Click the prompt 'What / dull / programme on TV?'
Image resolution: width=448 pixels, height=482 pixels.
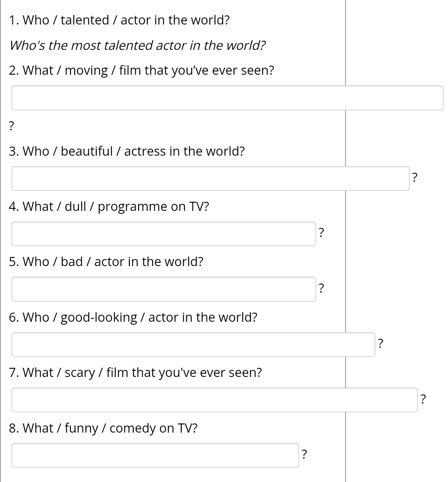(109, 207)
